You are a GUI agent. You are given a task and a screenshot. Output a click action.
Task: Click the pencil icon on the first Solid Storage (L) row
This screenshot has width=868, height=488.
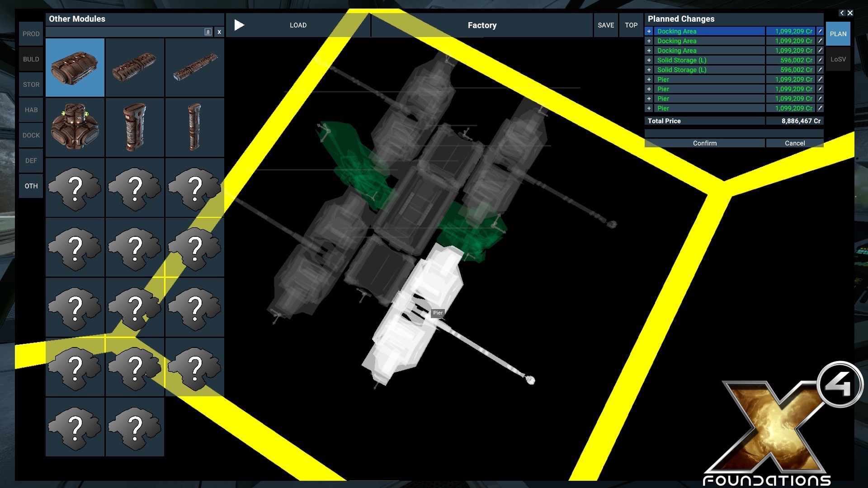[820, 60]
